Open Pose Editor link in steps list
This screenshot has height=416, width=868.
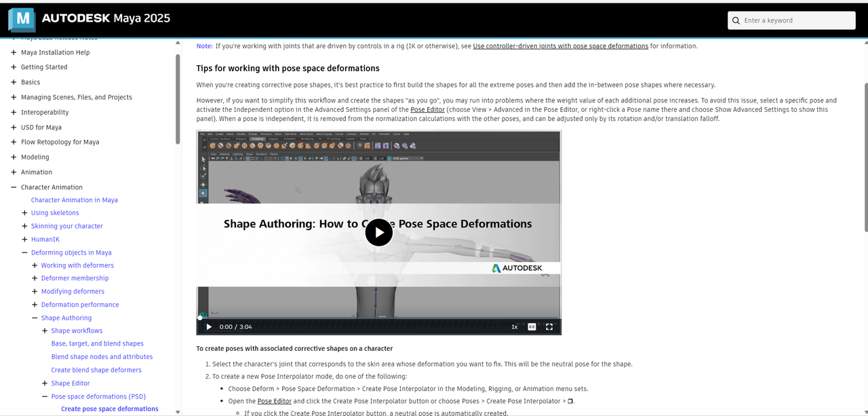click(274, 401)
